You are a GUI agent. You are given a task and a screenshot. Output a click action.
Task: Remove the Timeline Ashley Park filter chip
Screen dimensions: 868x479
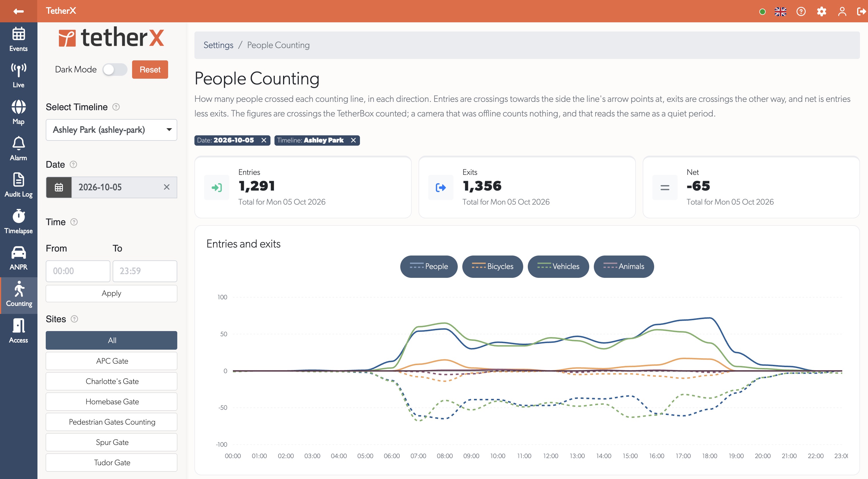tap(353, 140)
